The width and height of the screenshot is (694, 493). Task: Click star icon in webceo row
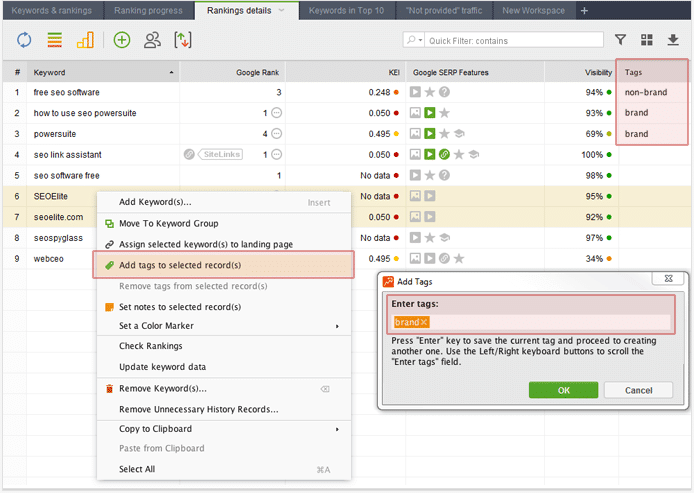click(459, 258)
